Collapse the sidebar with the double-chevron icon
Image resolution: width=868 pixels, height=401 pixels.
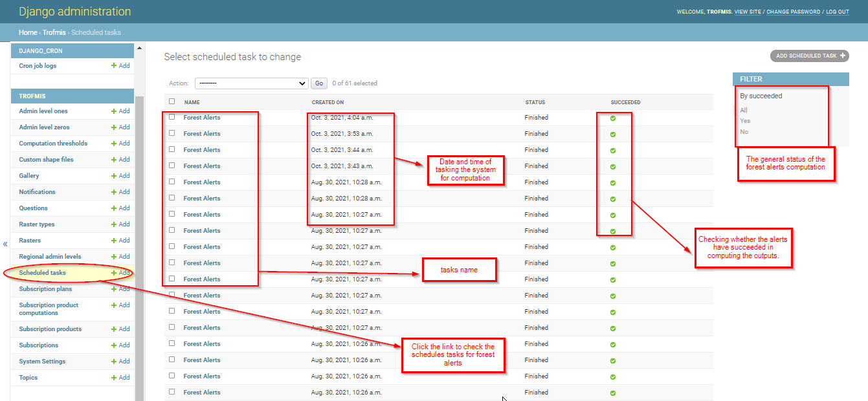point(5,244)
